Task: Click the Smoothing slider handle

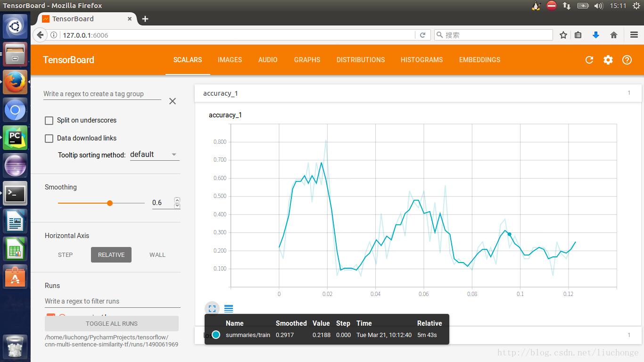Action: pos(110,203)
